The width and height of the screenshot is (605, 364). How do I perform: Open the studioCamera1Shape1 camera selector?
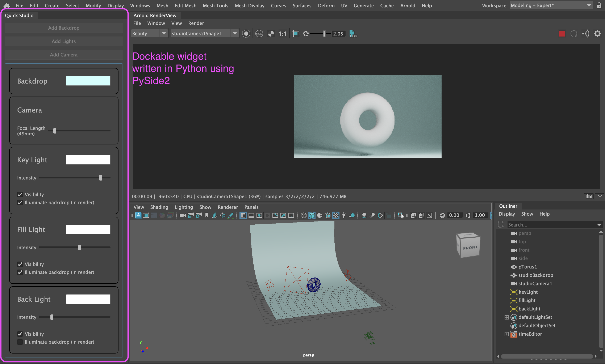234,33
